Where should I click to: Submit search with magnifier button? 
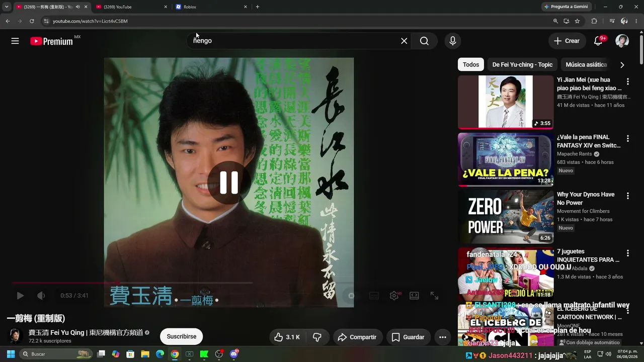[x=424, y=41]
